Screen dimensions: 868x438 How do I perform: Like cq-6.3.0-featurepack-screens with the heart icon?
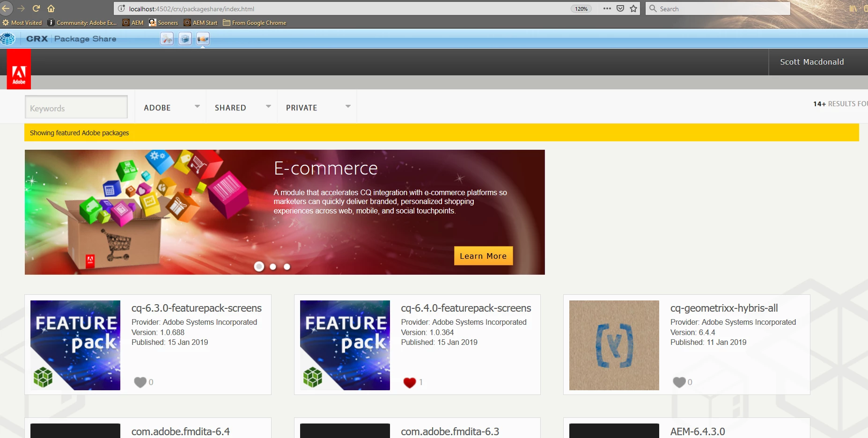point(140,382)
